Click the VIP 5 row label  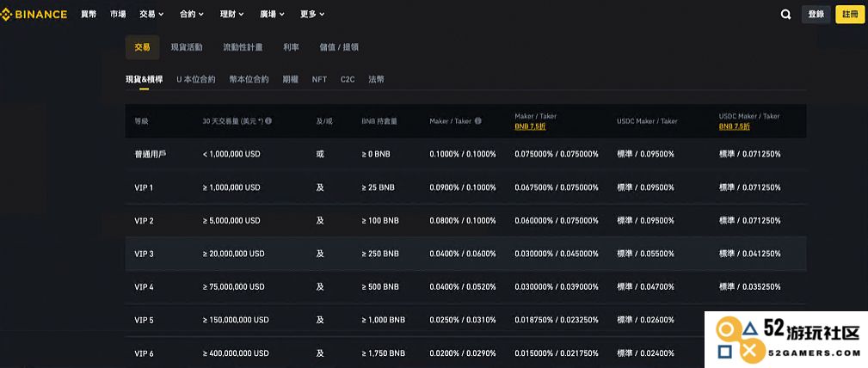click(x=144, y=320)
